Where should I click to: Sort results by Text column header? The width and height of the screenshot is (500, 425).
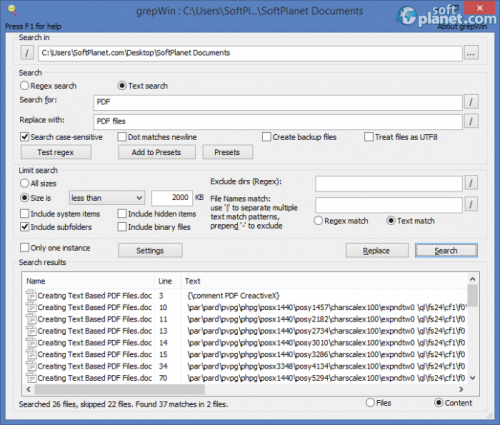[323, 281]
